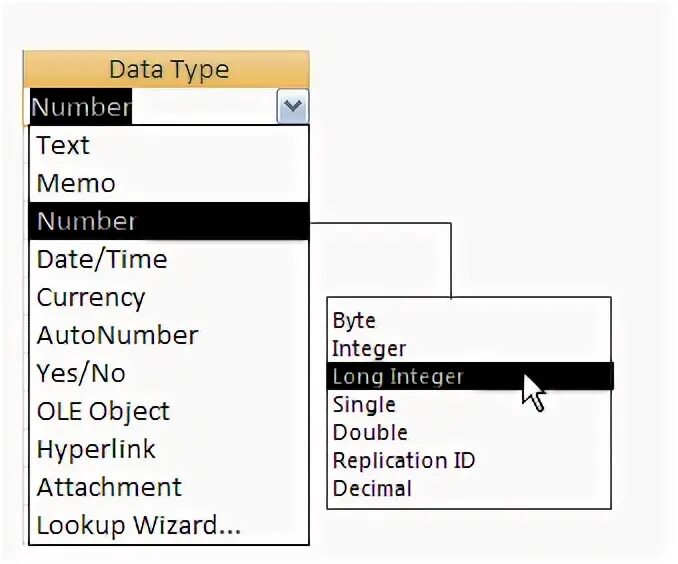The height and width of the screenshot is (564, 678).
Task: Choose Double field size
Action: (469, 433)
